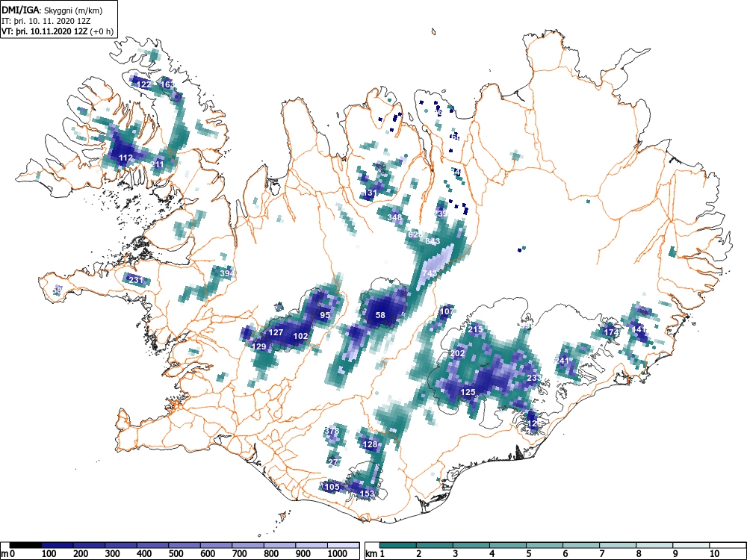Click the '10' label in km legend

(713, 554)
